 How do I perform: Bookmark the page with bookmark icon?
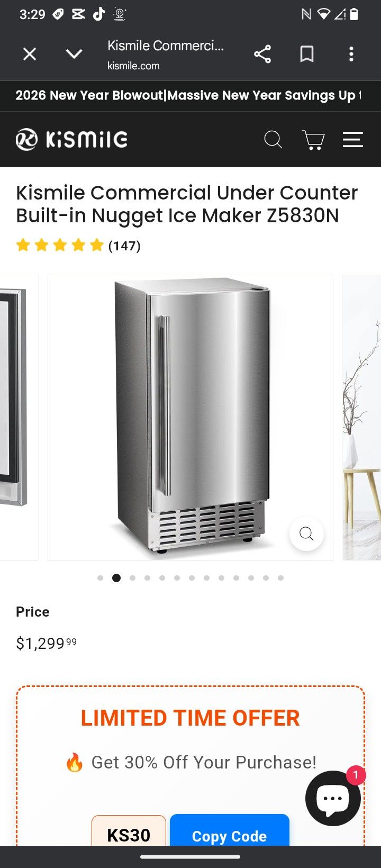pos(307,54)
